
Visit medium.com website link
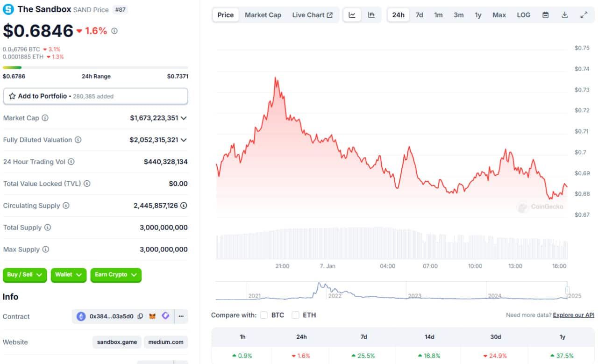pyautogui.click(x=166, y=342)
